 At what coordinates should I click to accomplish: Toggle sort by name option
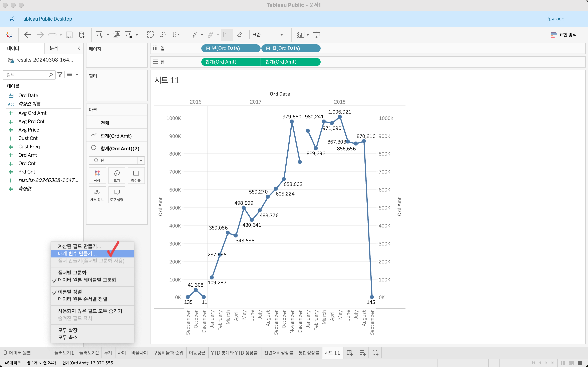tap(70, 292)
